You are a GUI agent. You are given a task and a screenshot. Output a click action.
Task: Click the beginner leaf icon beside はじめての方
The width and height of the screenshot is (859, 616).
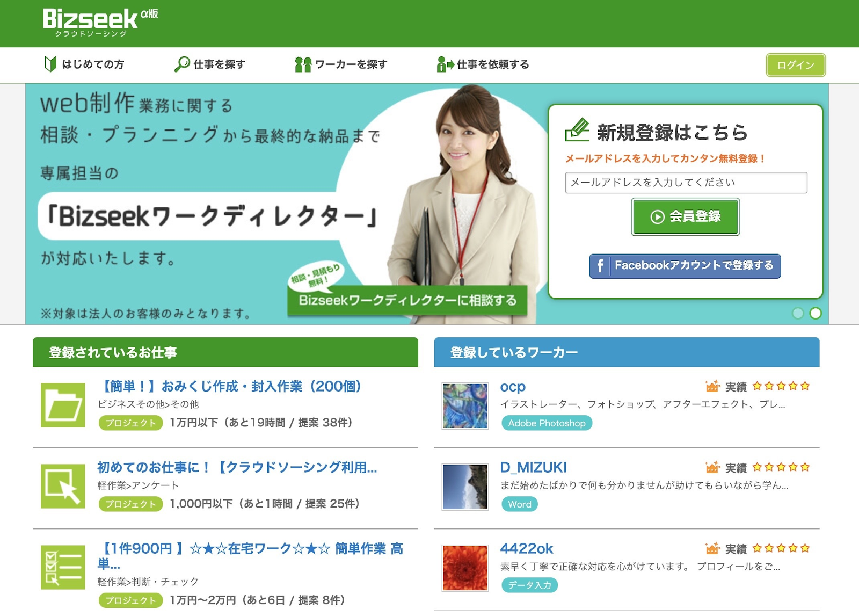pos(50,64)
